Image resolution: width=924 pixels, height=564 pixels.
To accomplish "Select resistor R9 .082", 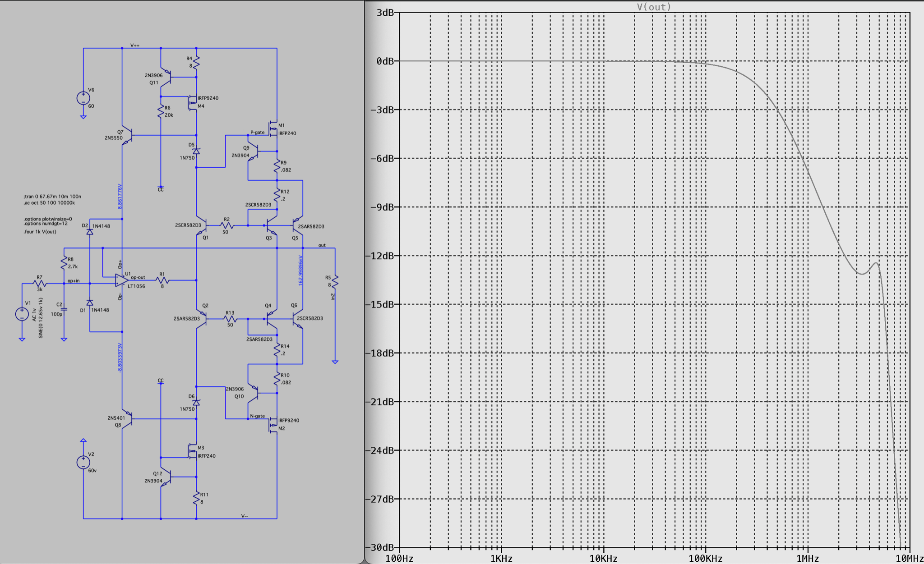I will [x=277, y=166].
